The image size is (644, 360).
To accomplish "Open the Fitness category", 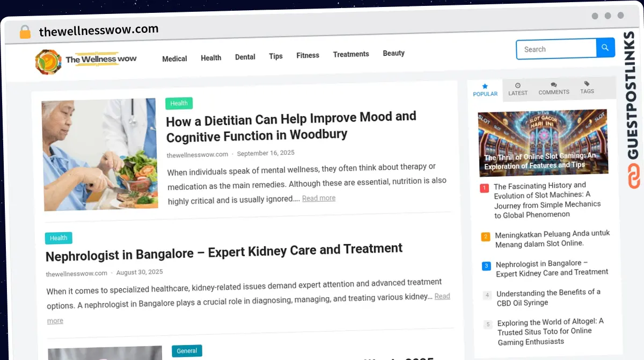I will coord(308,55).
